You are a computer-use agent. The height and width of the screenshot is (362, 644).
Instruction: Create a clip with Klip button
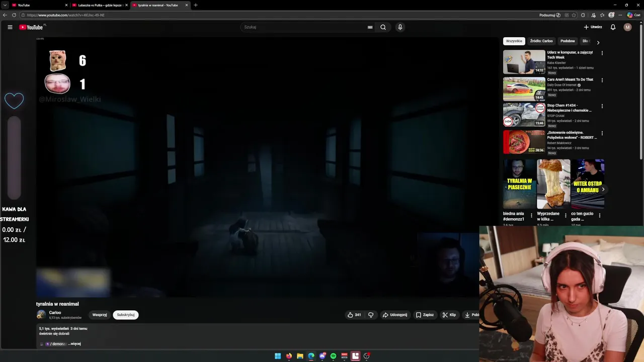[449, 315]
